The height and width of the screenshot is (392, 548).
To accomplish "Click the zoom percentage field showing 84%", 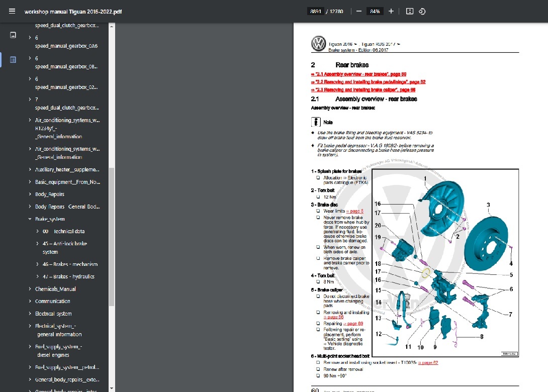I will (375, 11).
